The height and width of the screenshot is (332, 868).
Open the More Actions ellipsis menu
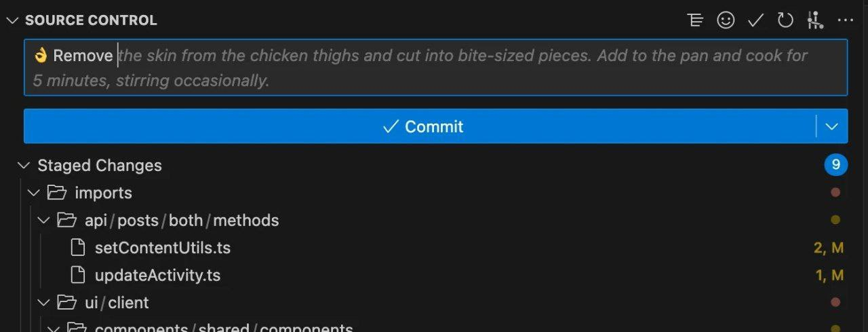(845, 20)
